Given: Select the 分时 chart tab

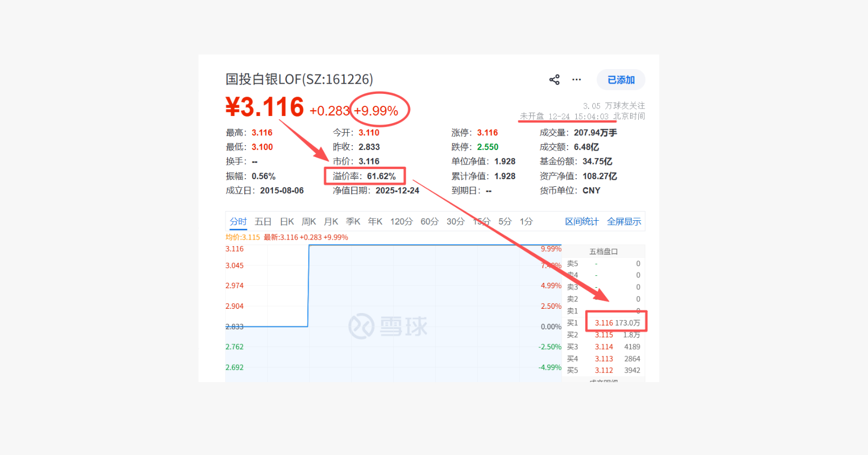Looking at the screenshot, I should pyautogui.click(x=238, y=221).
